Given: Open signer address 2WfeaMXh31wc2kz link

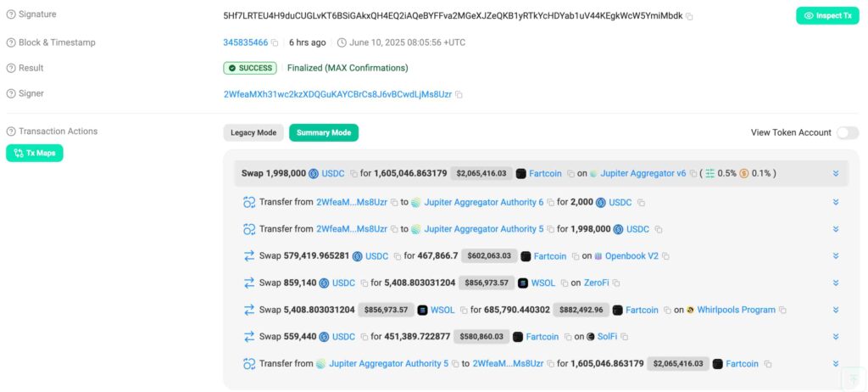Looking at the screenshot, I should pos(337,94).
